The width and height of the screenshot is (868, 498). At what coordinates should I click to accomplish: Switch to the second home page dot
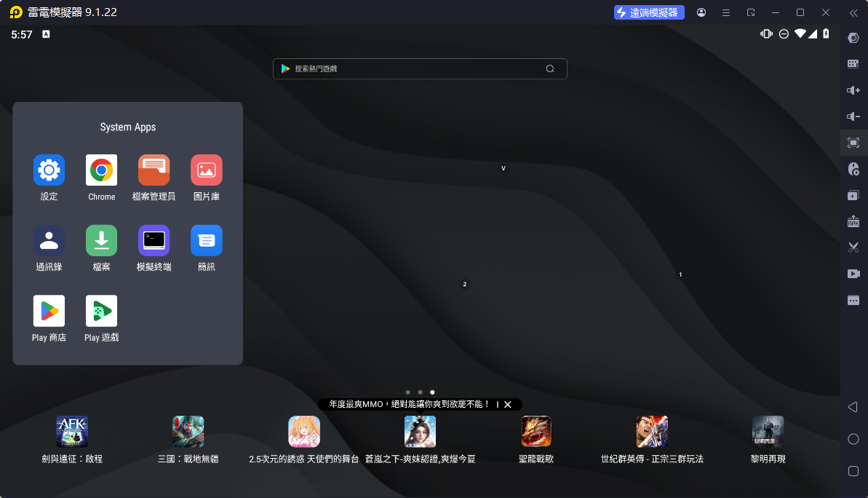pos(420,392)
